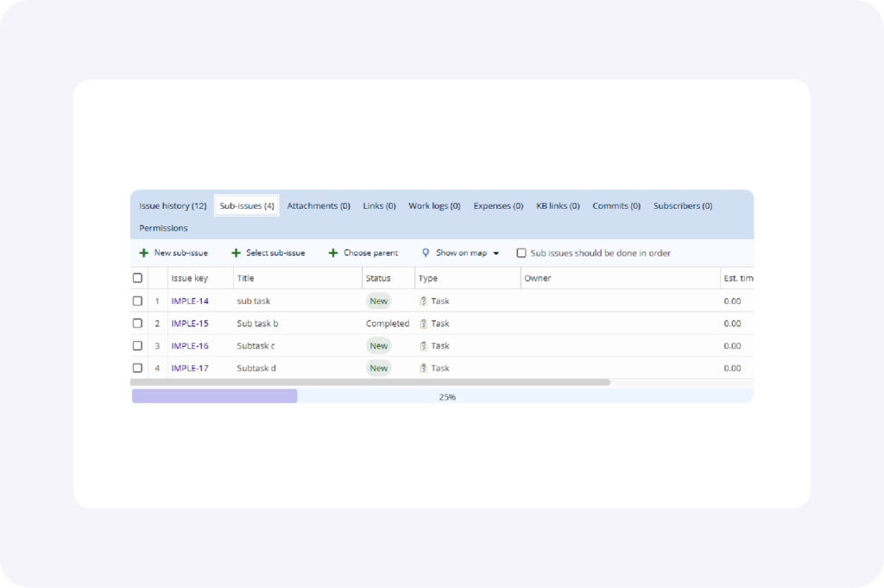The width and height of the screenshot is (884, 588).
Task: Switch to the Issue history (12) tab
Action: pos(173,205)
